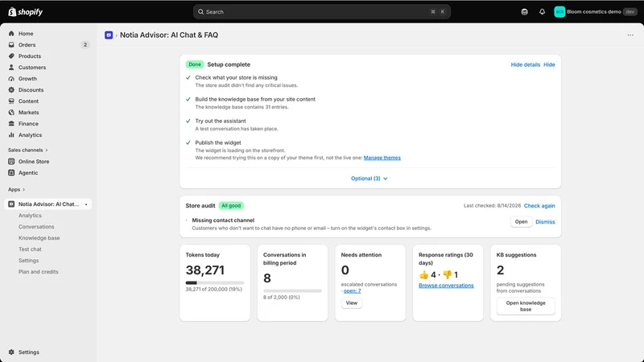
Task: Click the Notia Advisor app icon in sidebar
Action: coord(11,204)
